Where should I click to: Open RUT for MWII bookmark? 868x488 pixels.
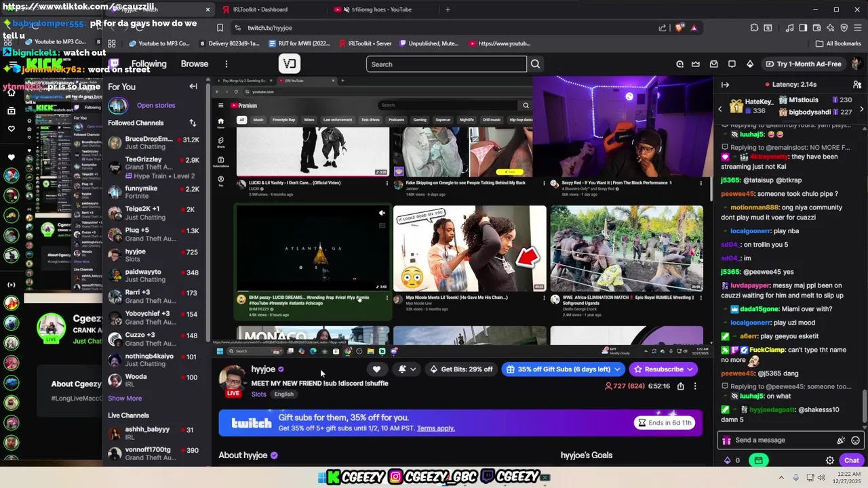299,43
